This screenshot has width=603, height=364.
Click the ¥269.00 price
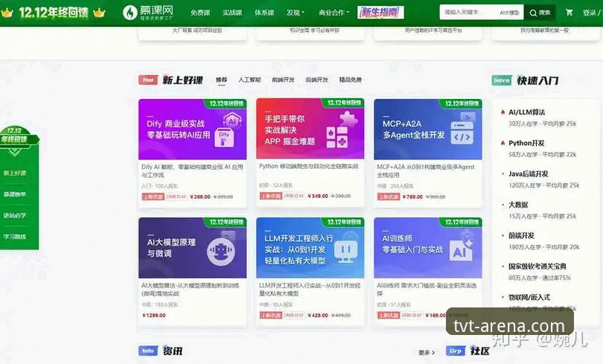click(x=200, y=197)
